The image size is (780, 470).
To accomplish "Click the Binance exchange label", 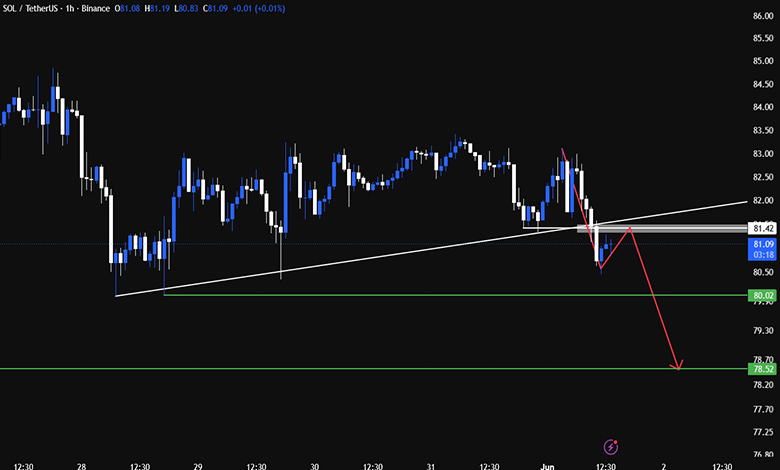I will pos(96,8).
